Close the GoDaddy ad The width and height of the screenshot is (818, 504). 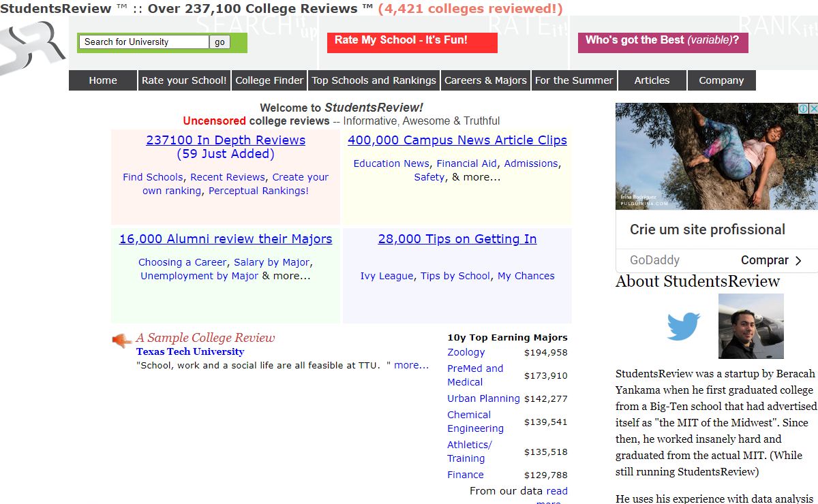(813, 109)
